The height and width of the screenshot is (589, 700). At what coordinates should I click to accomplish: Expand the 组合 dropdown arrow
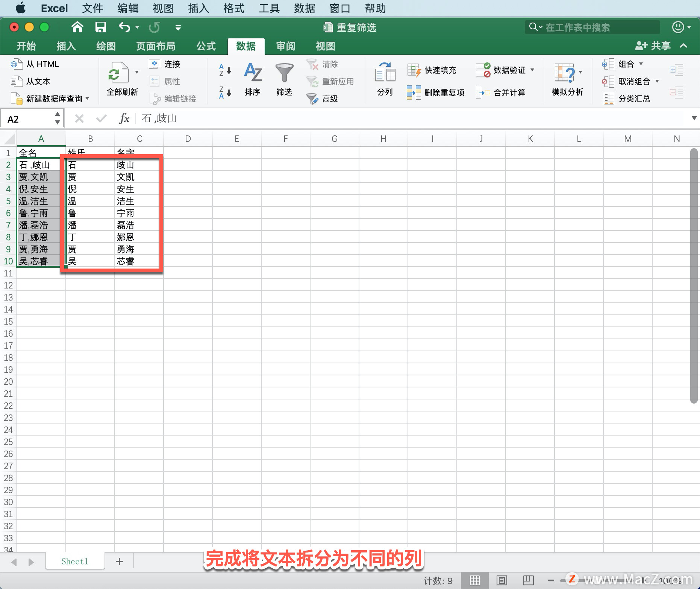point(641,64)
